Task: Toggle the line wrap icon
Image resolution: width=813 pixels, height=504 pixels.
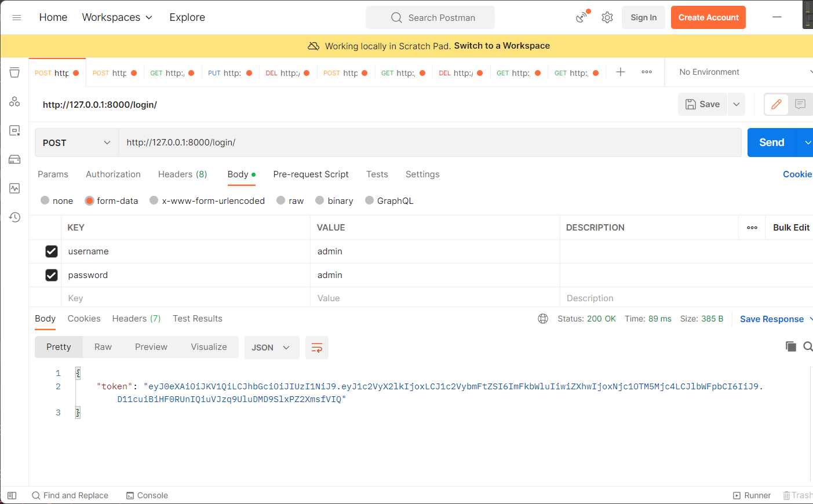Action: 317,348
